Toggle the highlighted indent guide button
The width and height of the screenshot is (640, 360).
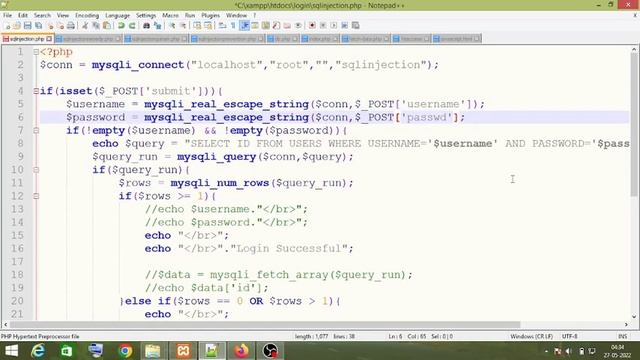tap(244, 26)
